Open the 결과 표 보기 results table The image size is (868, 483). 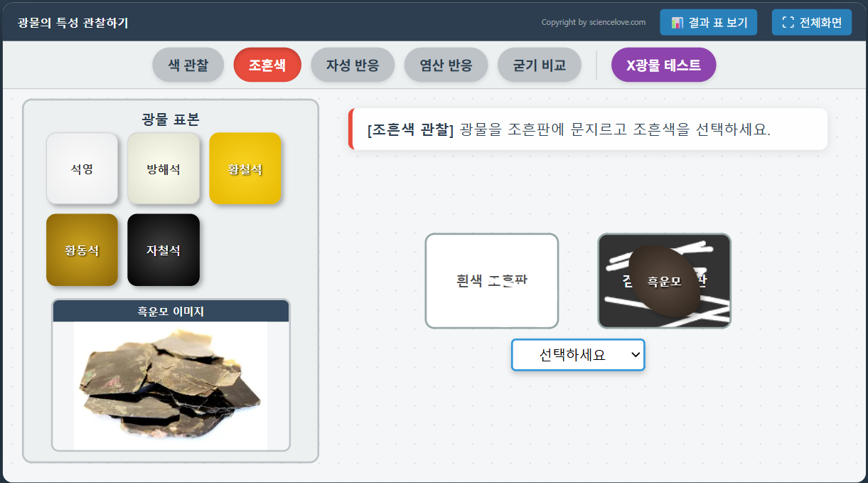tap(708, 22)
